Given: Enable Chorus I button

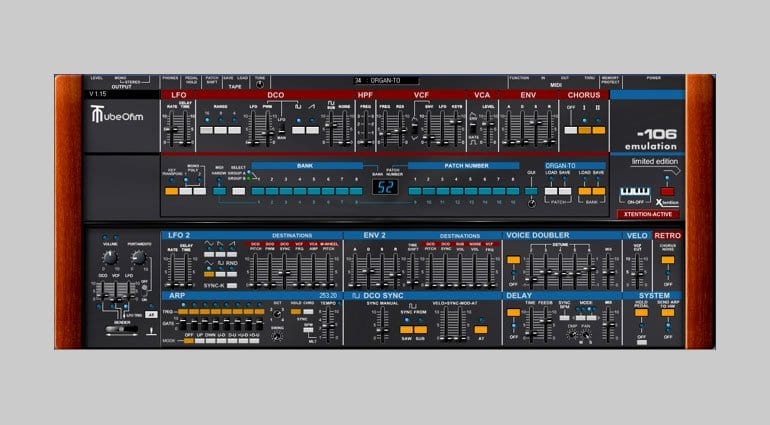Looking at the screenshot, I should 584,130.
